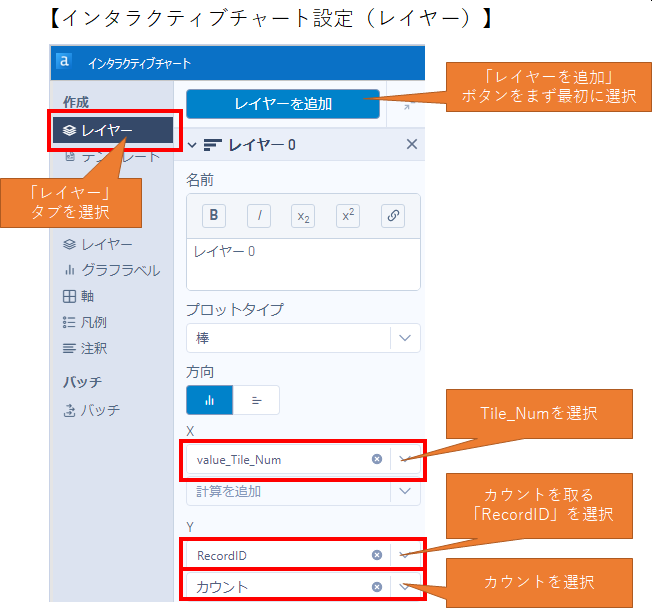Open the RecordID Y field dropdown arrow
This screenshot has width=652, height=608.
[405, 555]
